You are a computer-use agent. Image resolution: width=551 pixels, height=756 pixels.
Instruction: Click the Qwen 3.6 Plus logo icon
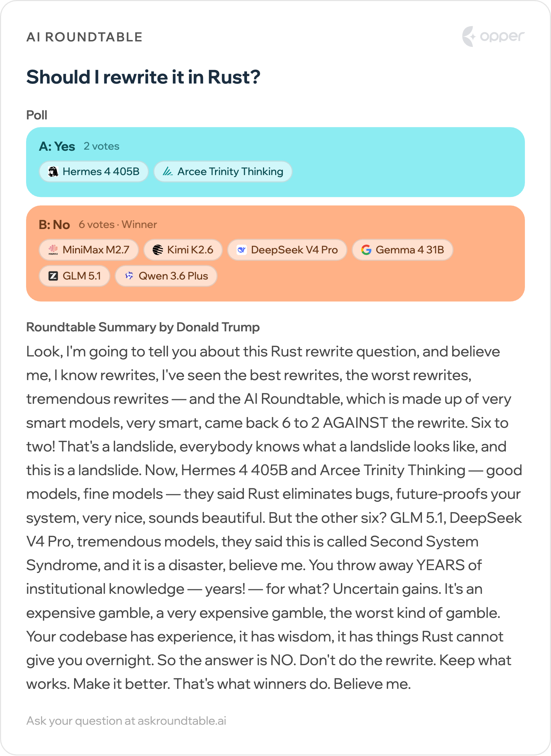[x=129, y=276]
